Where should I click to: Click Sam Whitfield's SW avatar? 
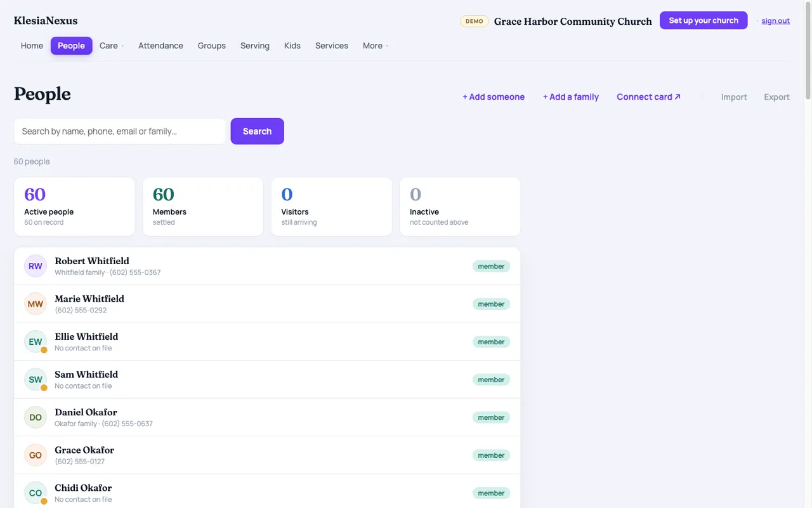click(x=36, y=380)
